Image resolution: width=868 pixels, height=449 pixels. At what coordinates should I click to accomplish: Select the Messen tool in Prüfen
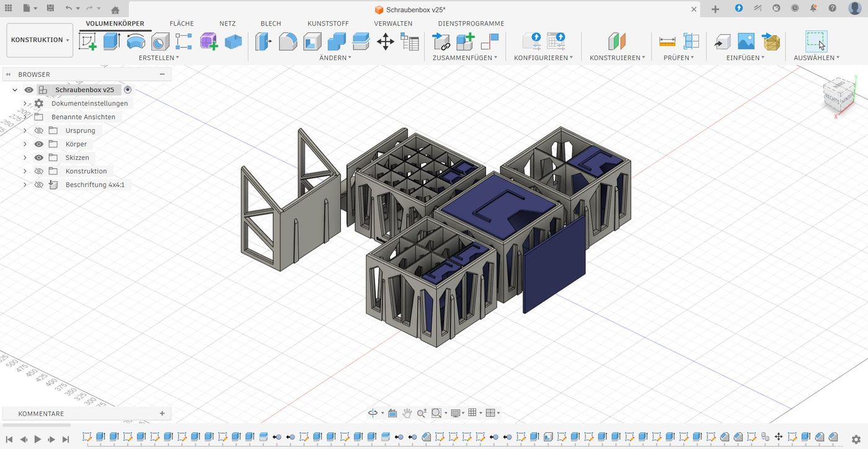pyautogui.click(x=667, y=42)
